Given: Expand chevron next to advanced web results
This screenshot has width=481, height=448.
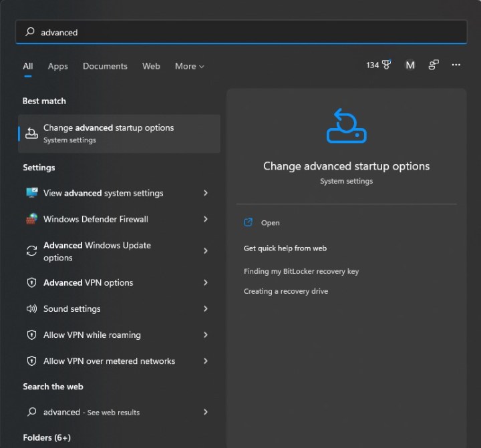Looking at the screenshot, I should tap(205, 412).
